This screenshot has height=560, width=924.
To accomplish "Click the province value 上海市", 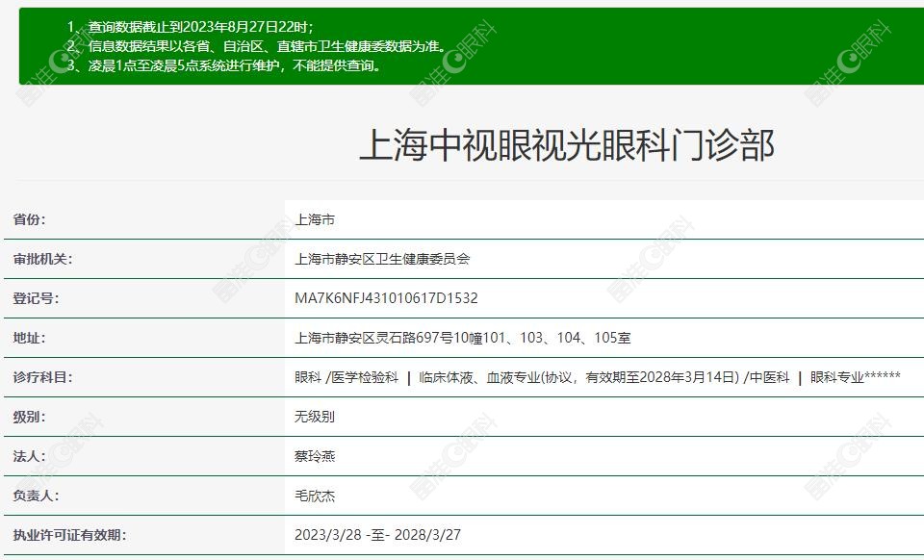I will [315, 219].
